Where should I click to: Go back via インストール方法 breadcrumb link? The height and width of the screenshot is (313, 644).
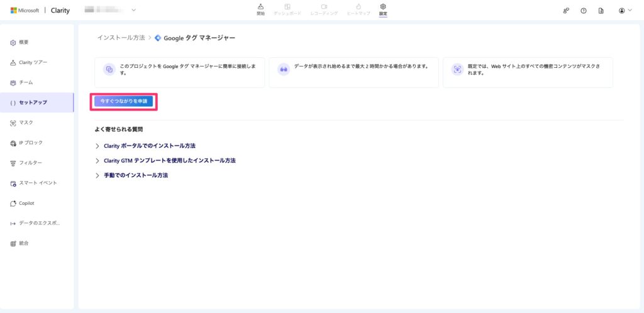click(x=121, y=38)
